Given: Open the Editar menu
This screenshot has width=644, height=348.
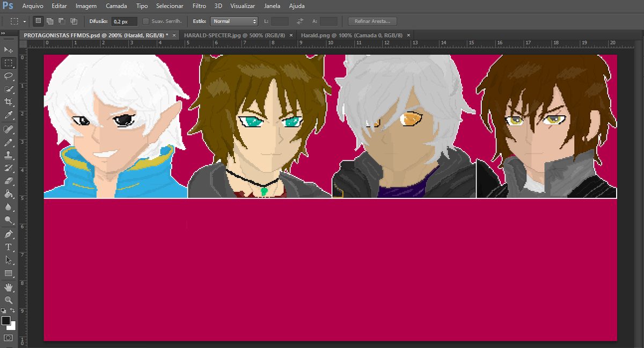Looking at the screenshot, I should tap(60, 6).
